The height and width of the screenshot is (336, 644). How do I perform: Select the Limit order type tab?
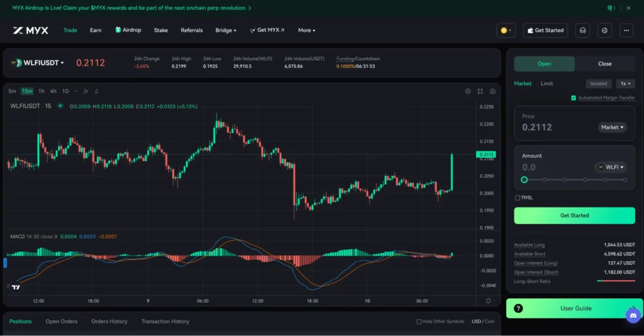pos(547,84)
